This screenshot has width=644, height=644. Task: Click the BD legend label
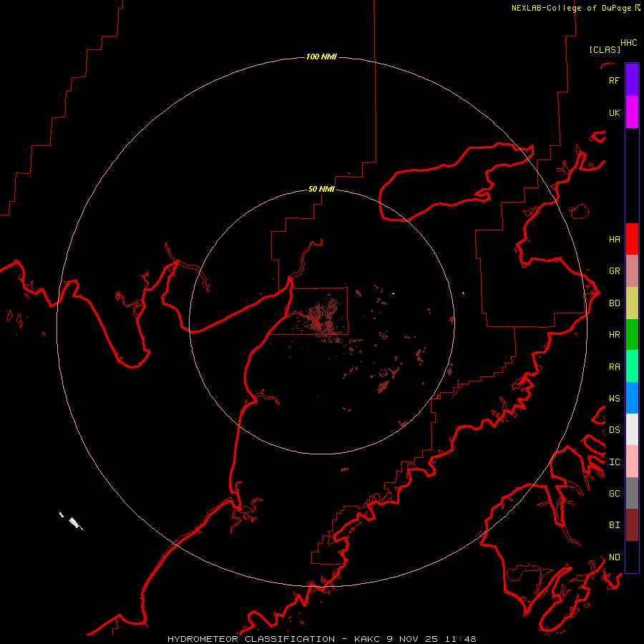(614, 303)
